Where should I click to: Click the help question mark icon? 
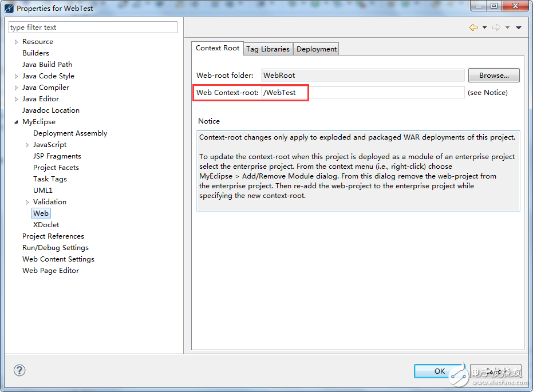click(19, 371)
